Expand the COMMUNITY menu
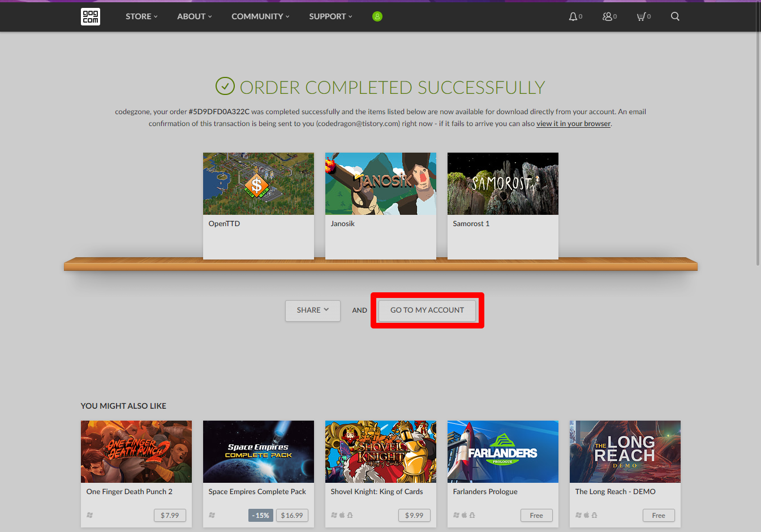The height and width of the screenshot is (532, 761). coord(260,16)
